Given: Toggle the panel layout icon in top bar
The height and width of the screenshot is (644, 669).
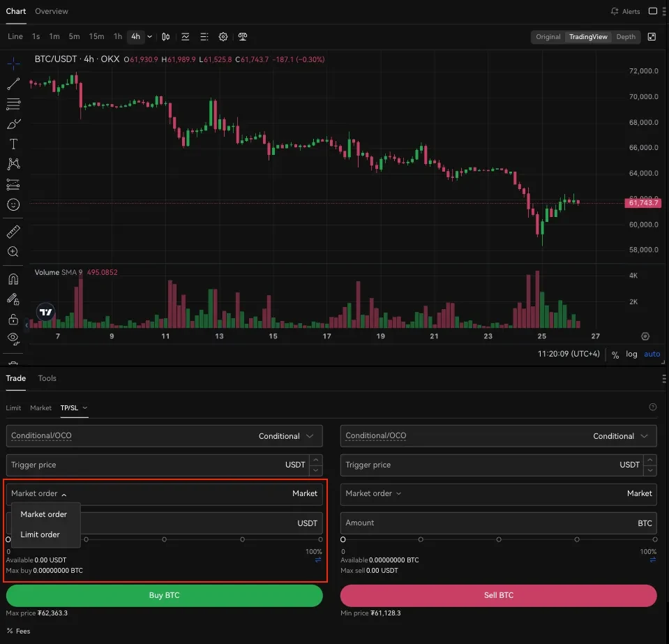Looking at the screenshot, I should coord(653,11).
